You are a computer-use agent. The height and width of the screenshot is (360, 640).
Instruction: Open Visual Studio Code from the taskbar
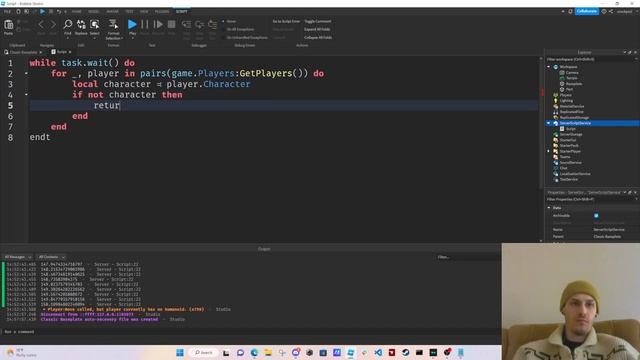[x=378, y=353]
